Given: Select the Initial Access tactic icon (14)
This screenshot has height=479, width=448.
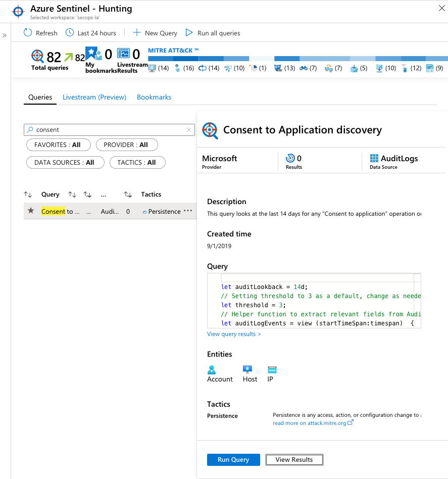Looking at the screenshot, I should (x=152, y=68).
